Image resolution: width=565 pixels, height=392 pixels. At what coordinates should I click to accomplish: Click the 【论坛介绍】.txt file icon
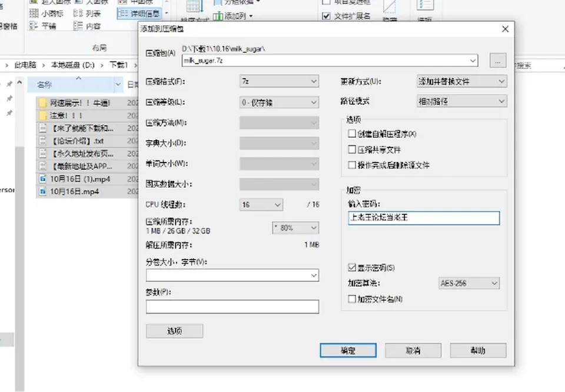[43, 141]
